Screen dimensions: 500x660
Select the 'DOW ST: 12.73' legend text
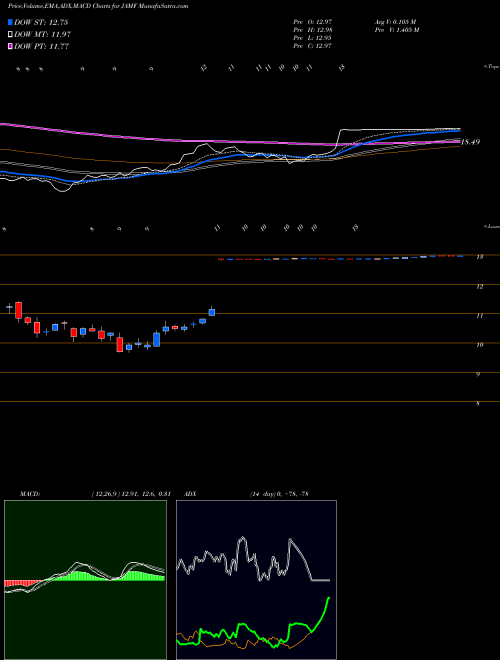41,22
